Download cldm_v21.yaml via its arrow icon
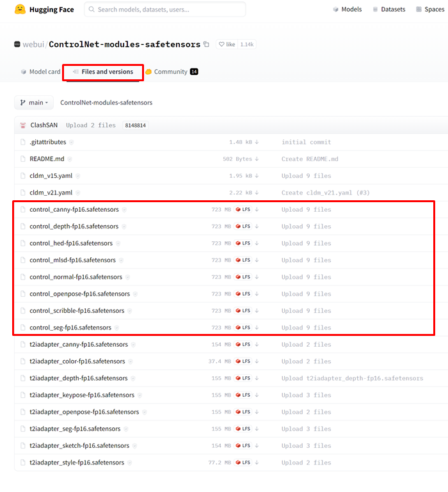Screen dimensions: 448x492 (257, 193)
